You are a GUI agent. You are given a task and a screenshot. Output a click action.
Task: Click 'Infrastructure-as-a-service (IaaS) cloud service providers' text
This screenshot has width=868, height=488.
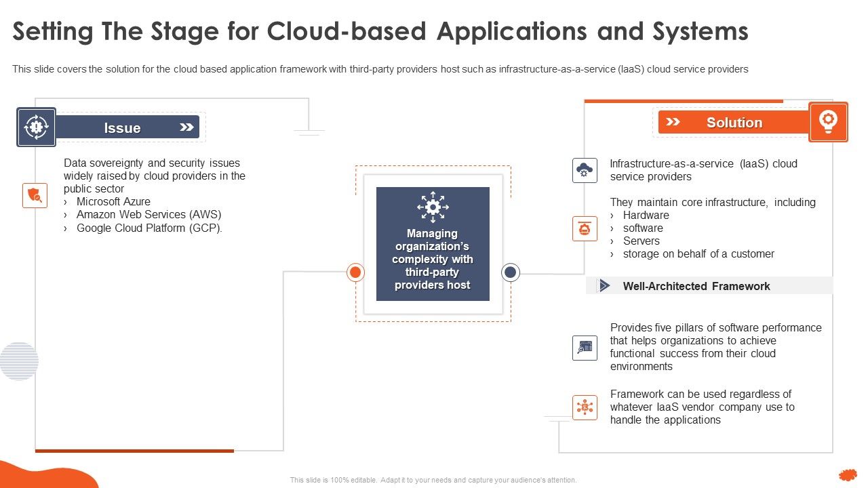point(704,170)
